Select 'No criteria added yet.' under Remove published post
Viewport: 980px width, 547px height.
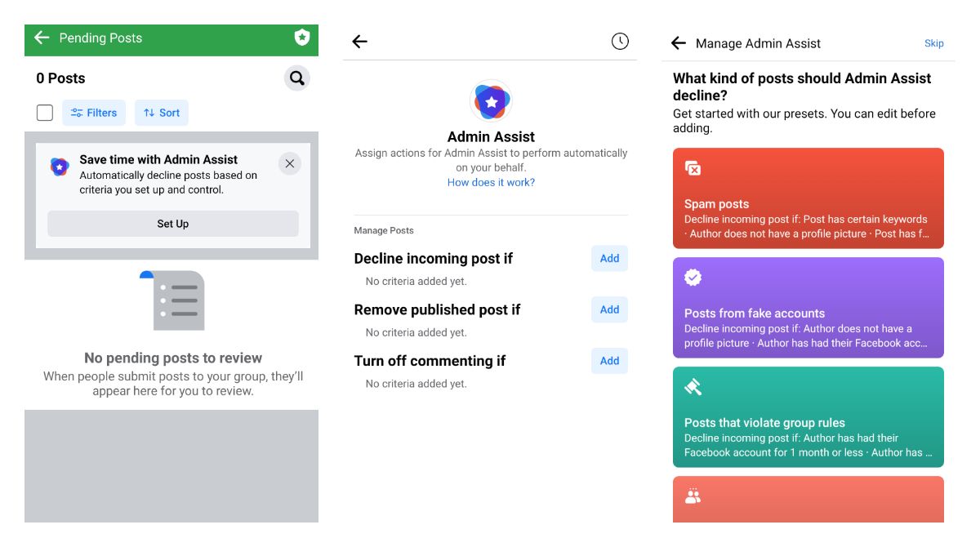[x=416, y=332]
